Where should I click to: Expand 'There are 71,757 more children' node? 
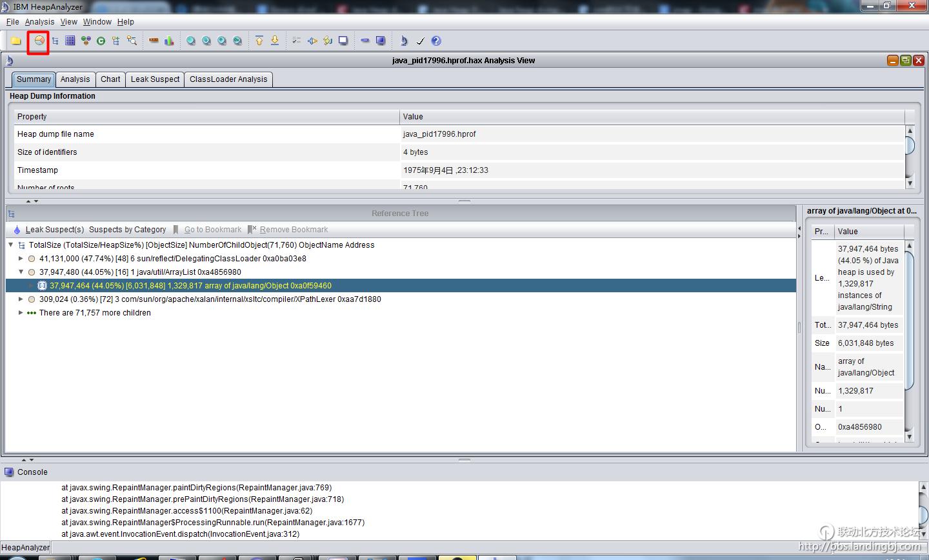21,313
